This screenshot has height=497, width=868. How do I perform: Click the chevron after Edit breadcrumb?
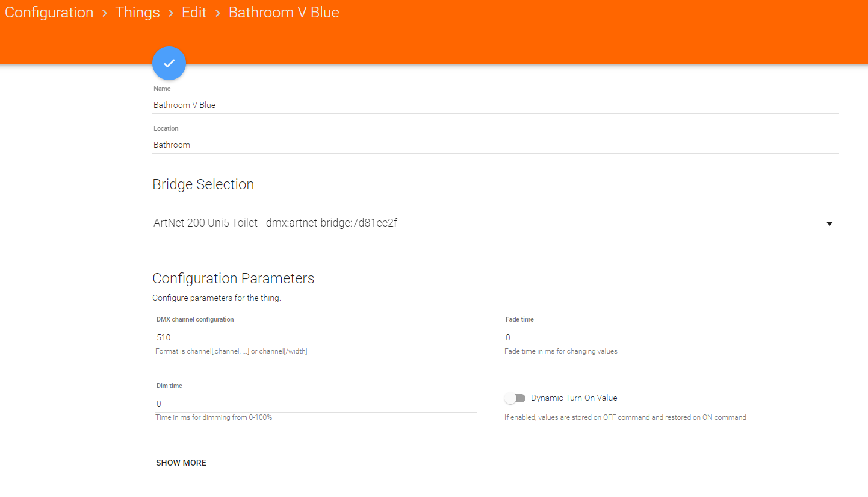[217, 13]
